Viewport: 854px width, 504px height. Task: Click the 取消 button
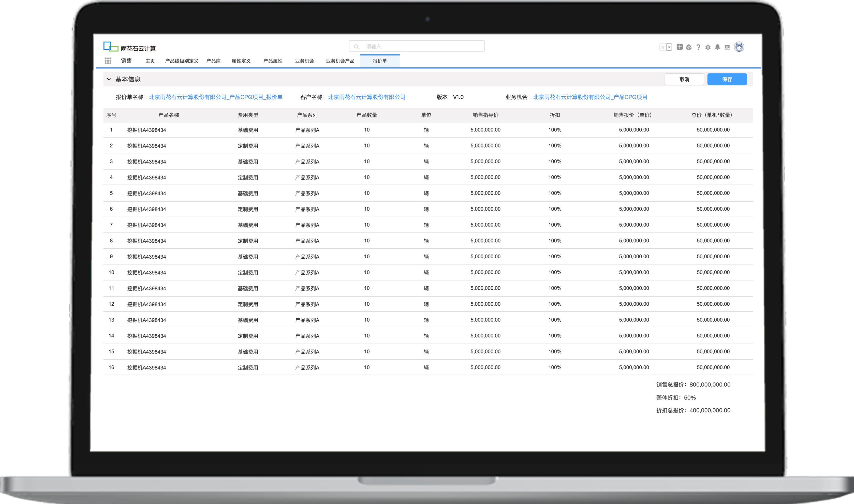click(x=684, y=79)
